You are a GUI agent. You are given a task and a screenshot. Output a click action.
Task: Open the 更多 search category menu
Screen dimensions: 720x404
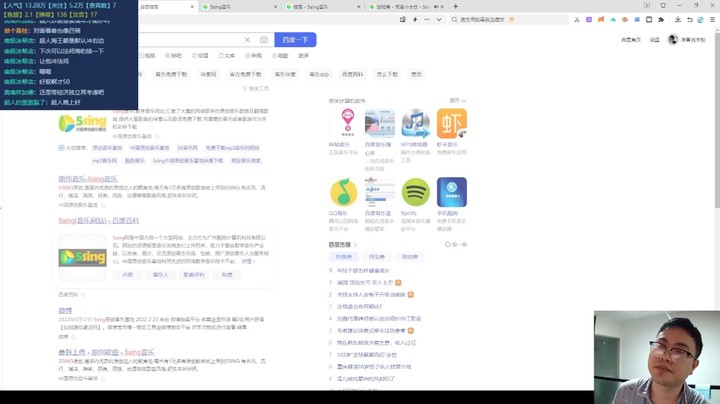pos(304,56)
